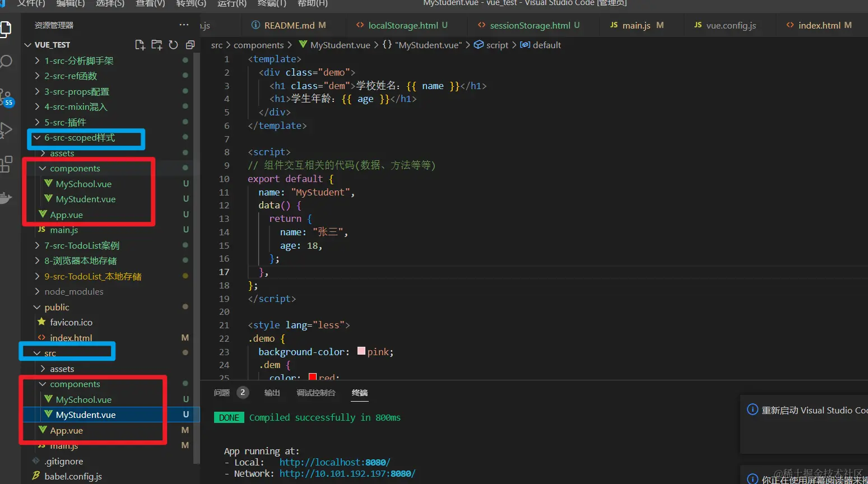Image resolution: width=868 pixels, height=484 pixels.
Task: Open .gitignore in the explorer tree
Action: (64, 461)
